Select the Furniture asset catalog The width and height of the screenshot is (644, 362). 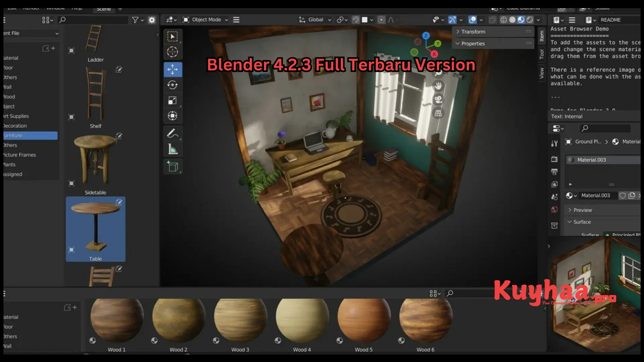coord(31,135)
